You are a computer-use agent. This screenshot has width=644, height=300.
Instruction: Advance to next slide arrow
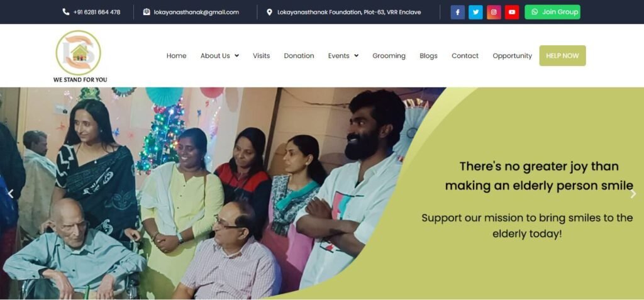tap(633, 194)
